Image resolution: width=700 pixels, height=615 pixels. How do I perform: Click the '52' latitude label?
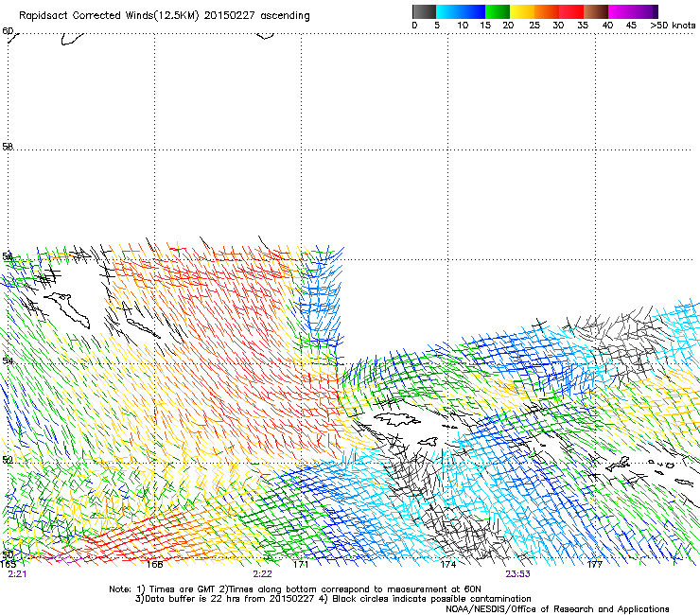(x=8, y=460)
